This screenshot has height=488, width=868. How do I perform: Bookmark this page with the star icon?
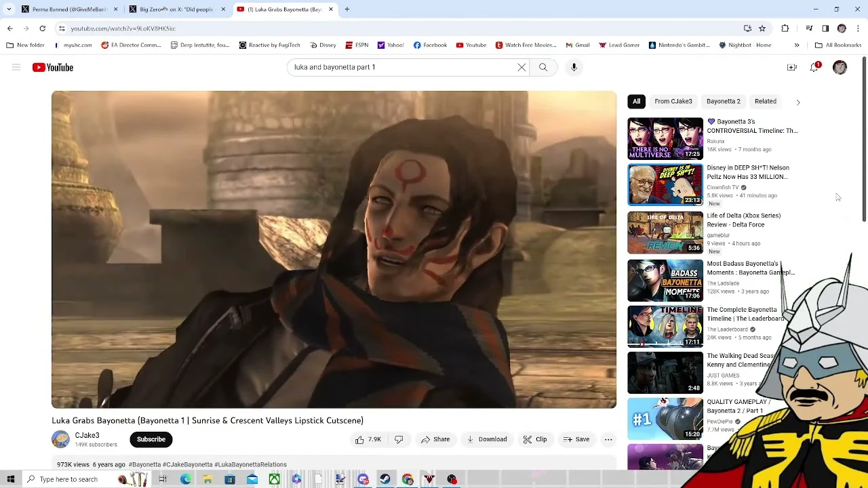click(762, 28)
